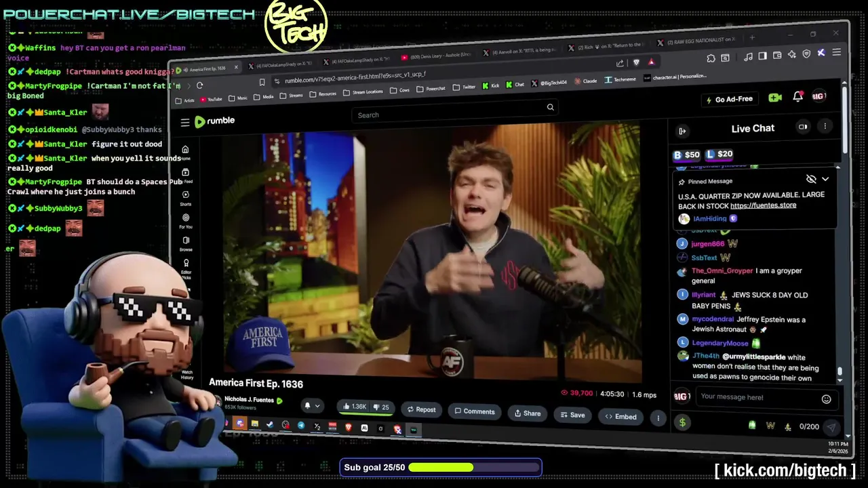The image size is (868, 488).
Task: Open the bell notification dropdown chevron
Action: [x=317, y=406]
